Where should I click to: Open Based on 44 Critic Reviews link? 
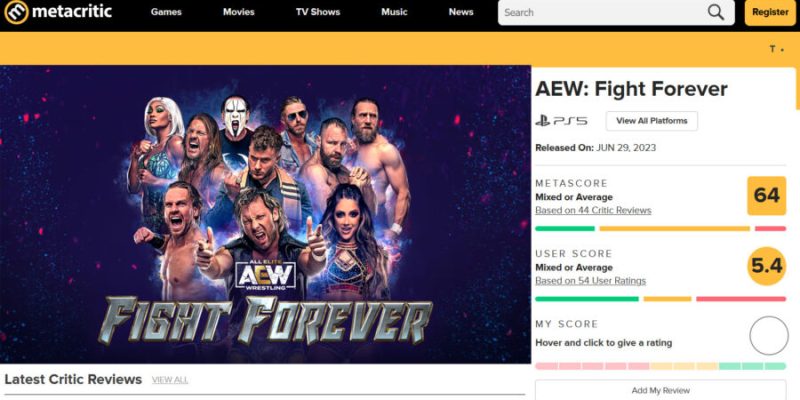(593, 210)
